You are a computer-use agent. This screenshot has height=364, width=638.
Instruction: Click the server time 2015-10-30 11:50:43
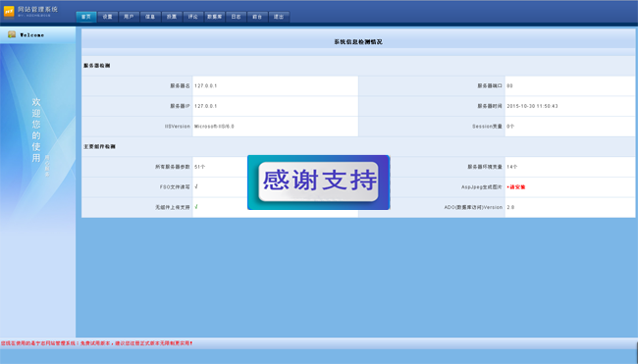point(532,106)
